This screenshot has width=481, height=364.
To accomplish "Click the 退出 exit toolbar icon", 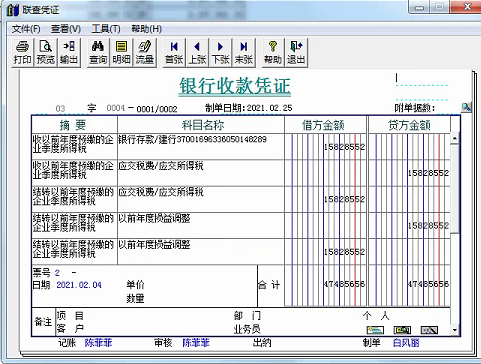I will tap(296, 52).
